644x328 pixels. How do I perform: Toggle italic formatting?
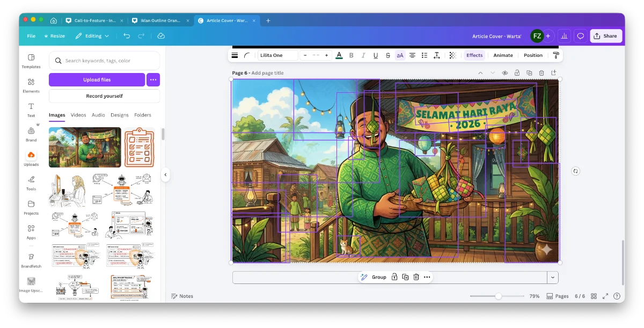363,55
